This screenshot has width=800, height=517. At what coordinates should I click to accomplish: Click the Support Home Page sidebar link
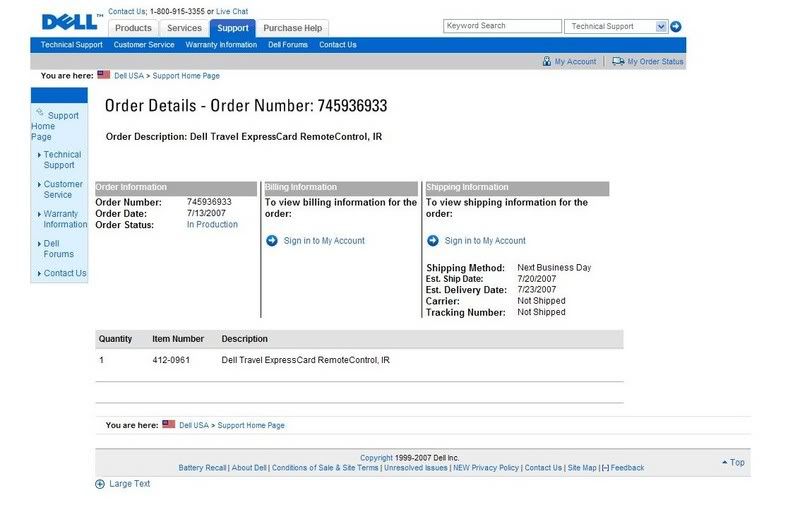[55, 126]
